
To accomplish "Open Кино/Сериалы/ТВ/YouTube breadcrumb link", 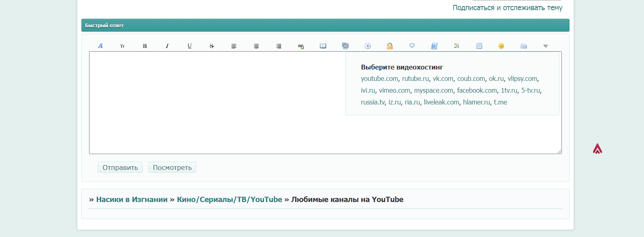I will [229, 200].
